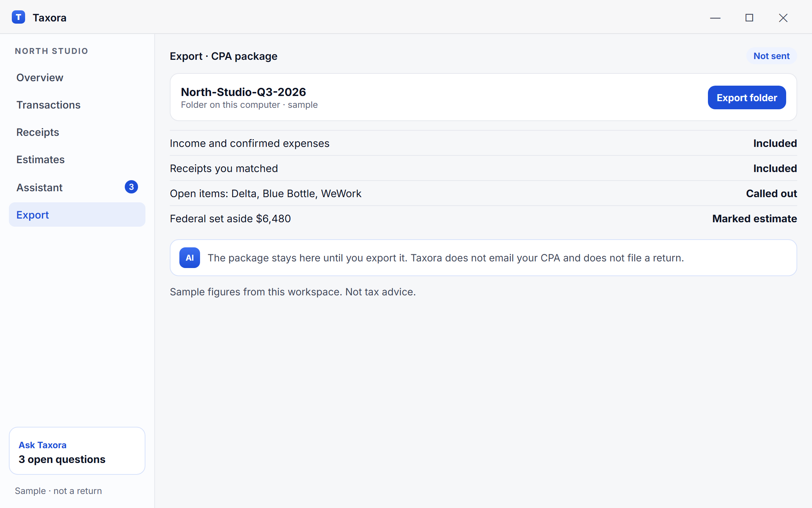Click the '3 open questions' text
This screenshot has height=508, width=812.
(62, 459)
